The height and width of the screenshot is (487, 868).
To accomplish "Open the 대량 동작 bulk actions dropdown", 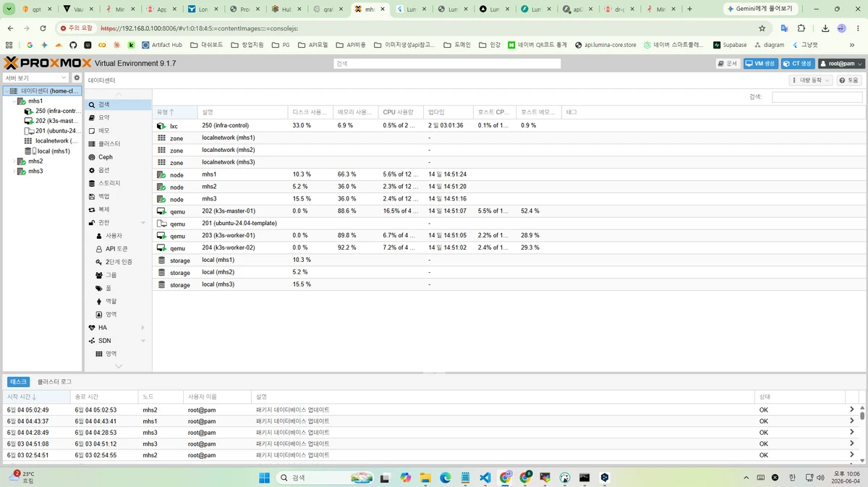I will [x=811, y=80].
